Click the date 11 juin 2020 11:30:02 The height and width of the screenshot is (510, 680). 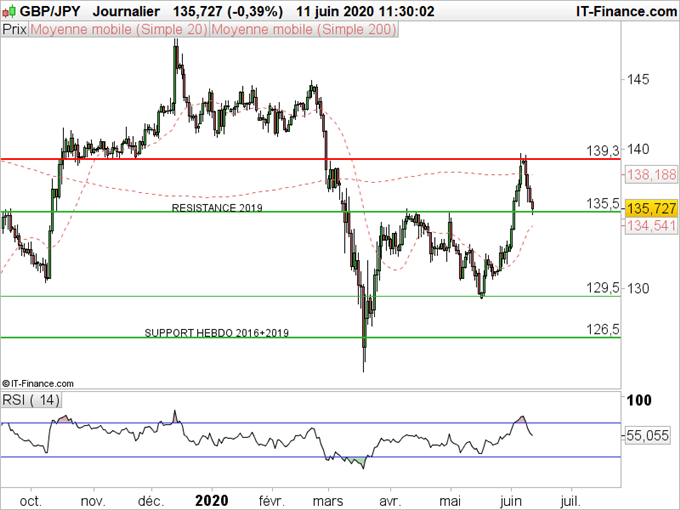click(x=365, y=11)
